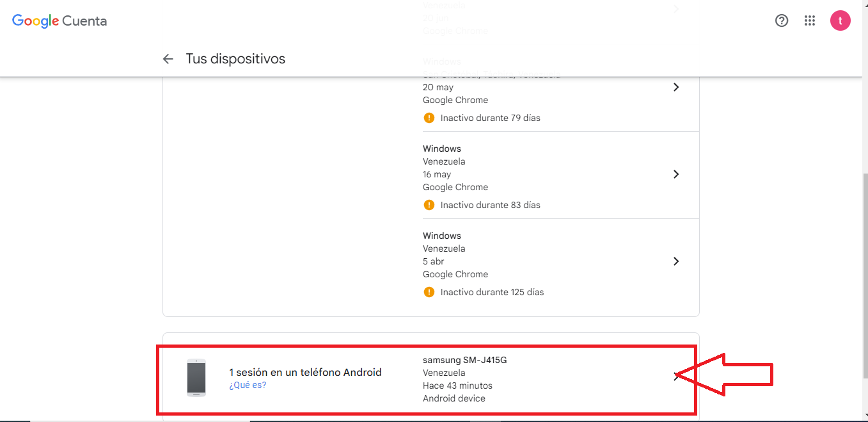Click the warning icon for 83 días inactivity
Image resolution: width=868 pixels, height=422 pixels.
tap(429, 205)
